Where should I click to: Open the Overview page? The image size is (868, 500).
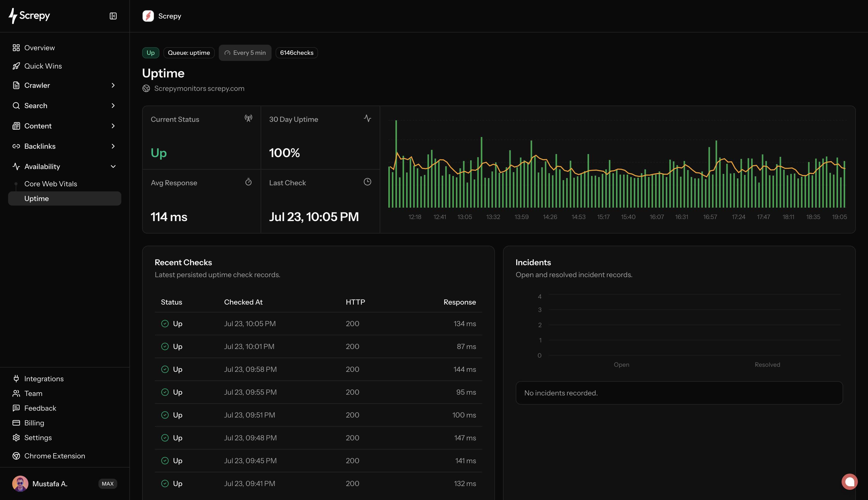point(40,48)
